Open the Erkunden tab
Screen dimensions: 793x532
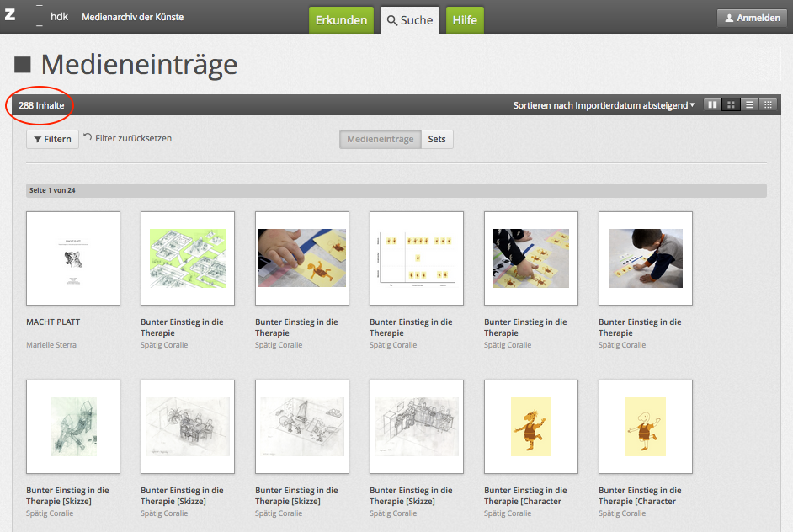point(341,20)
